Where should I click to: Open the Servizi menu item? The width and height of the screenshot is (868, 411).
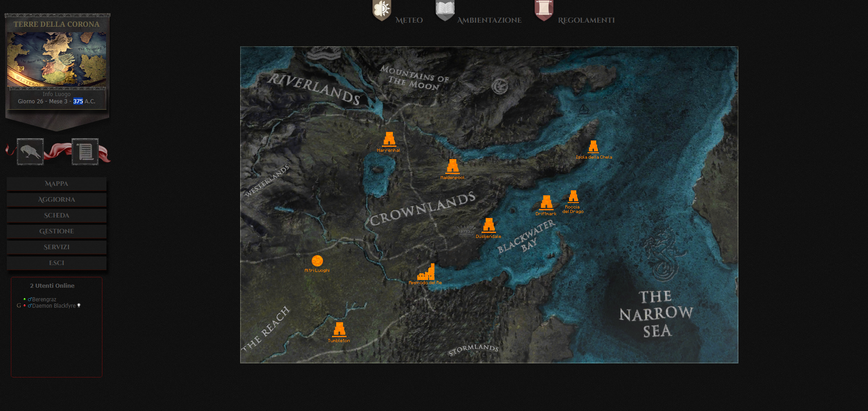[57, 247]
